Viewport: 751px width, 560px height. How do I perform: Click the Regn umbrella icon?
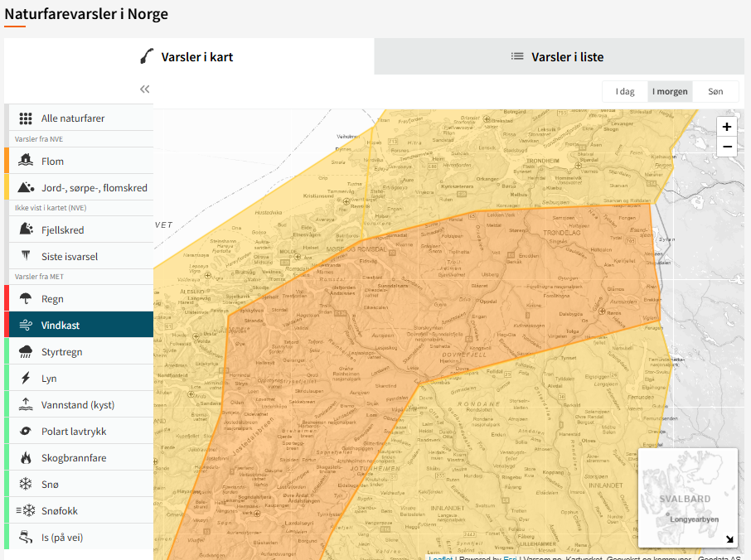(x=26, y=299)
